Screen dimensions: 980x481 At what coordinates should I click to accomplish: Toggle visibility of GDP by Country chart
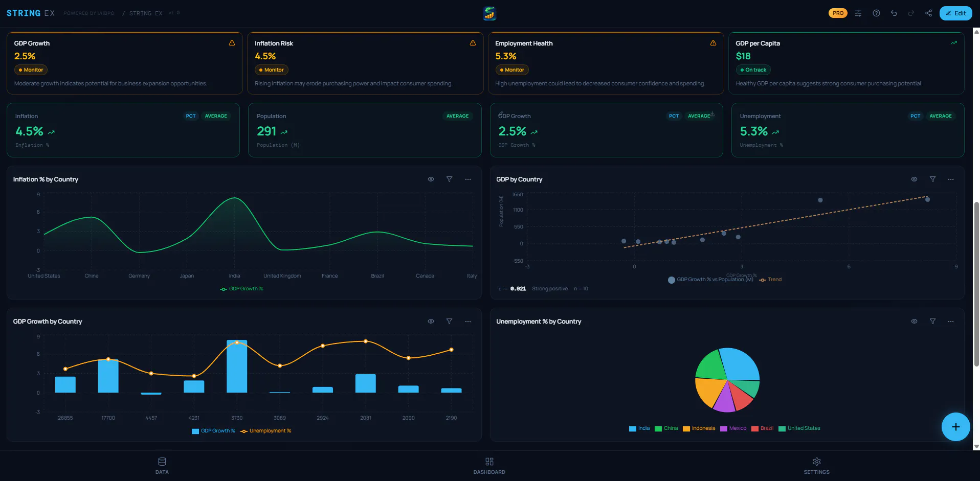914,179
